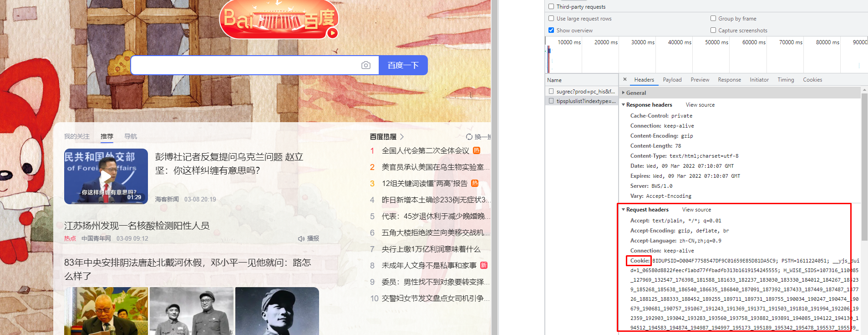
Task: Collapse the Request headers section
Action: [x=624, y=210]
